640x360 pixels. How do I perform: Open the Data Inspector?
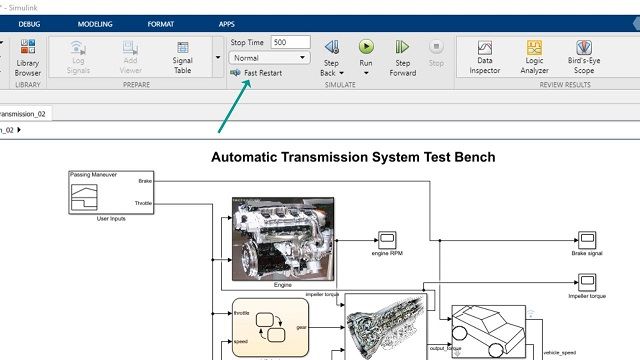[x=484, y=58]
